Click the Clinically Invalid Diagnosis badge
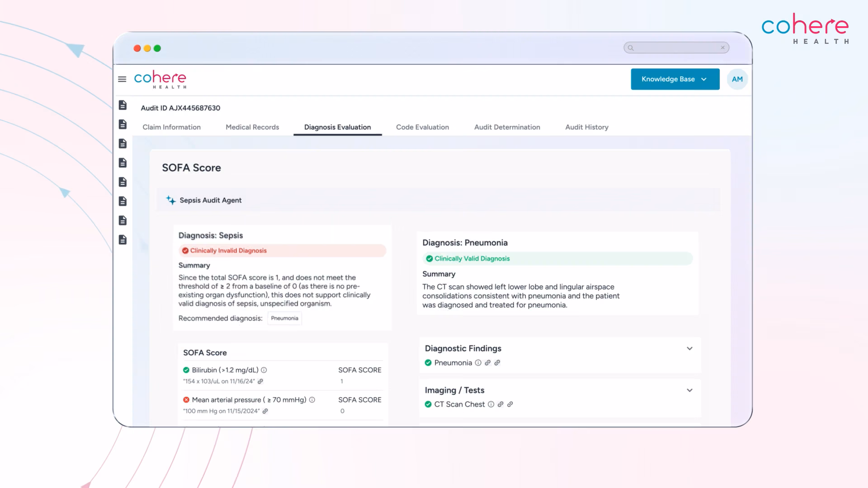This screenshot has height=488, width=868. [x=225, y=250]
